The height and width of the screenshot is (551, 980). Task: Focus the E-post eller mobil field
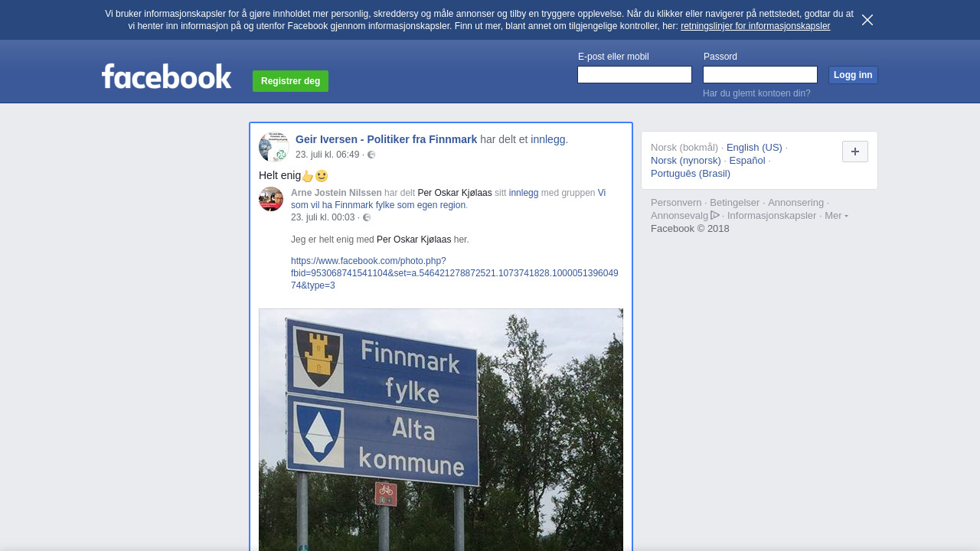(x=635, y=74)
